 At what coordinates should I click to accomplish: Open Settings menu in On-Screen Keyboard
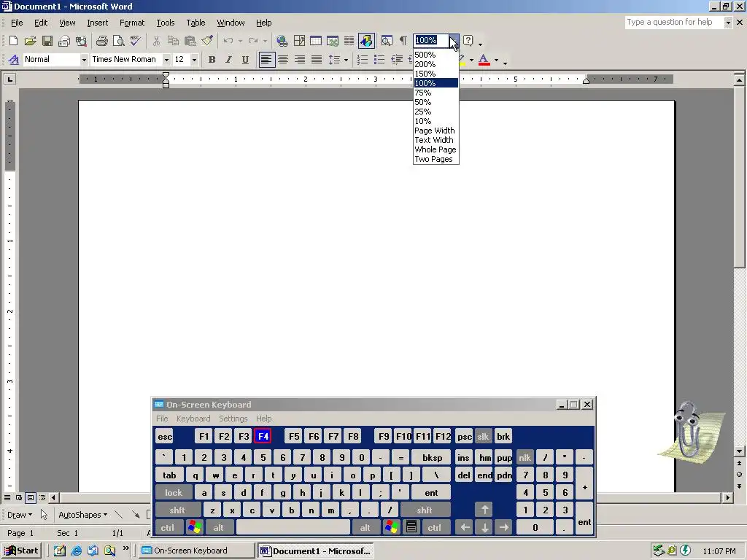(x=233, y=419)
